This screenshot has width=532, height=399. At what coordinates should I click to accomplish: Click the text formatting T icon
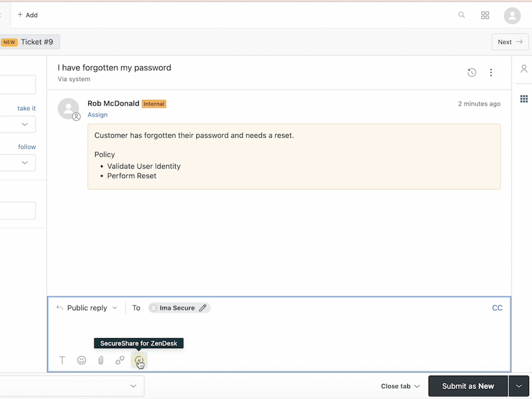[x=62, y=360]
